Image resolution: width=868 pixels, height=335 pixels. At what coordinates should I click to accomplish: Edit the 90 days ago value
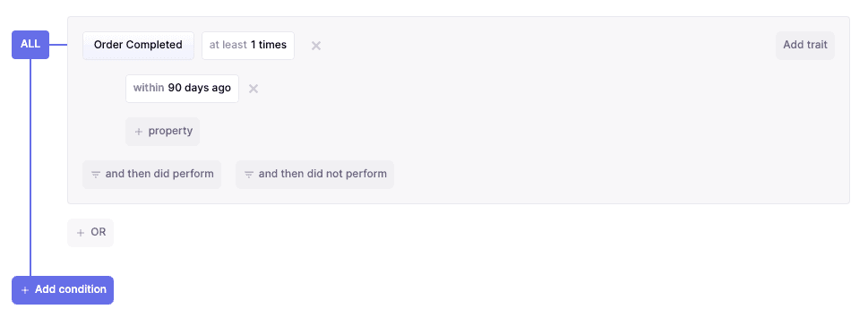199,89
